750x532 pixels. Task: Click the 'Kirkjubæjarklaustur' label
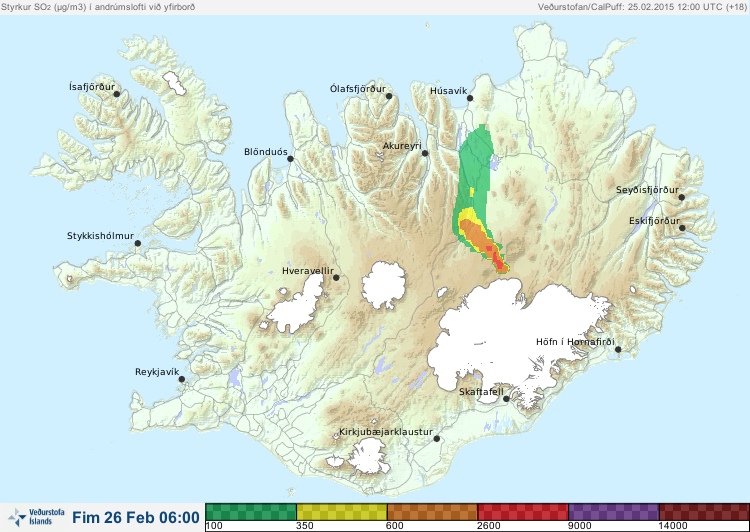386,432
